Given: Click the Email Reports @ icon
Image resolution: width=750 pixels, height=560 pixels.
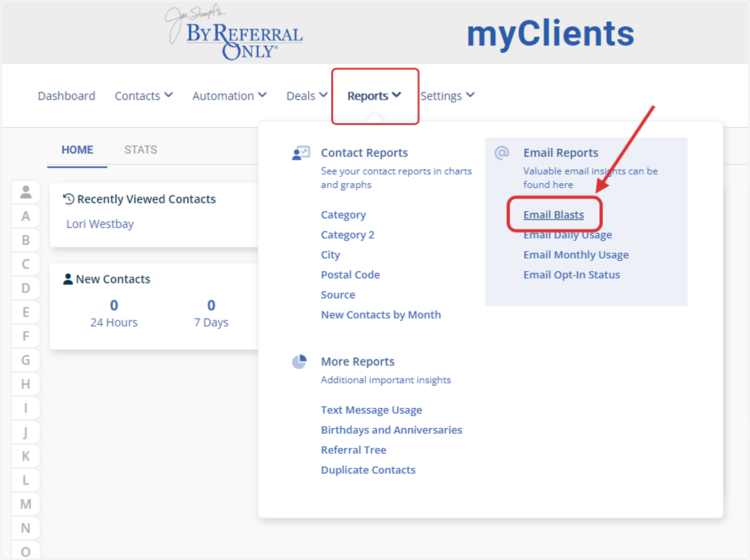Looking at the screenshot, I should [501, 153].
